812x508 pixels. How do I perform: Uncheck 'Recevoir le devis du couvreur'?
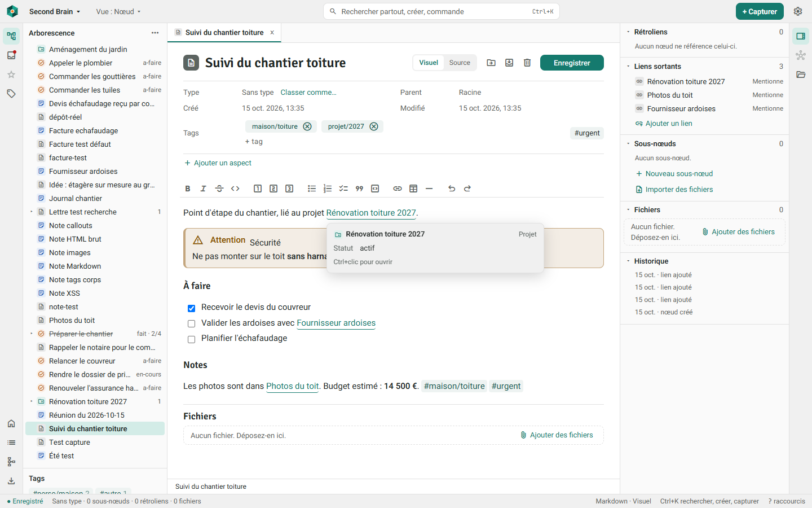[191, 308]
